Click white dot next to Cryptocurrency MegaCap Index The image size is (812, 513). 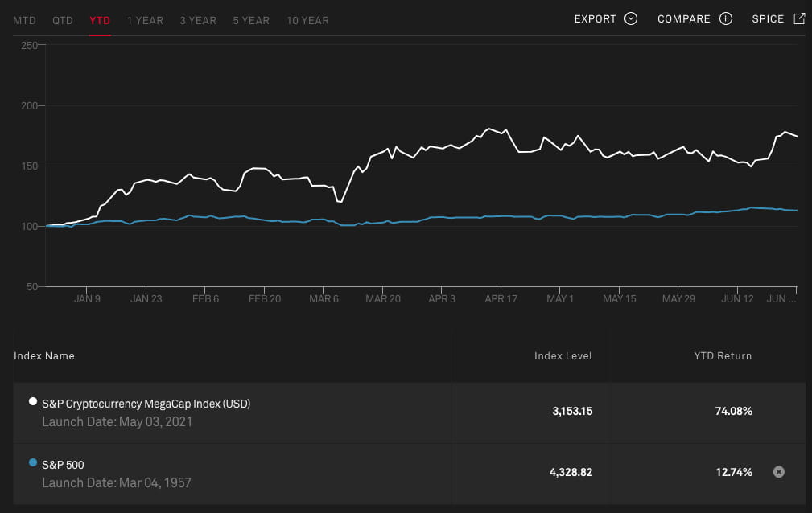pyautogui.click(x=33, y=401)
